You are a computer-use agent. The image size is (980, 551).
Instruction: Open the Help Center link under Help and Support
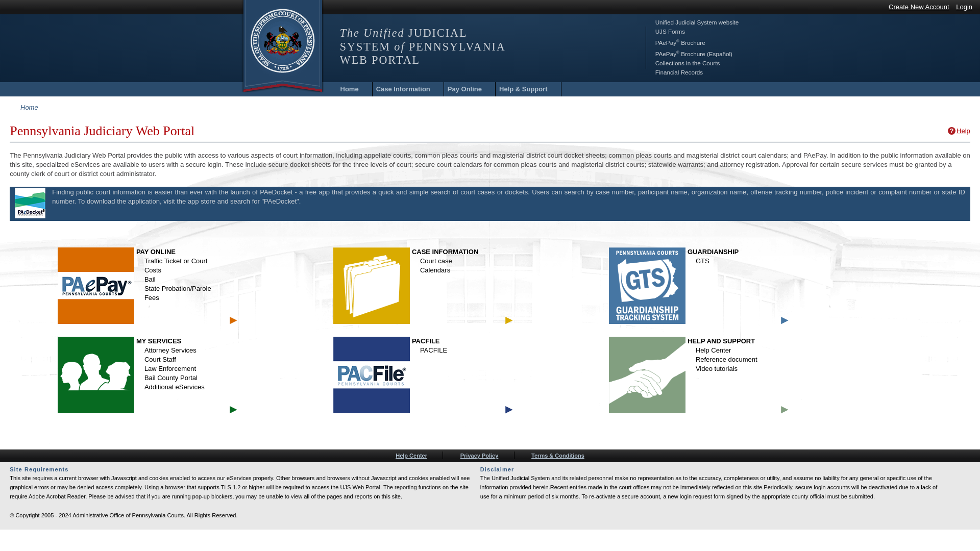[x=713, y=350]
